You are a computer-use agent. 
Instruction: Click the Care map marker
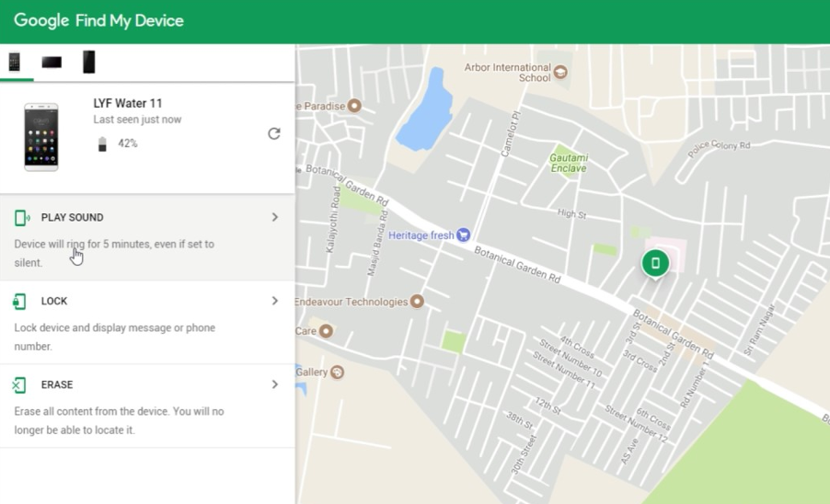(x=326, y=331)
